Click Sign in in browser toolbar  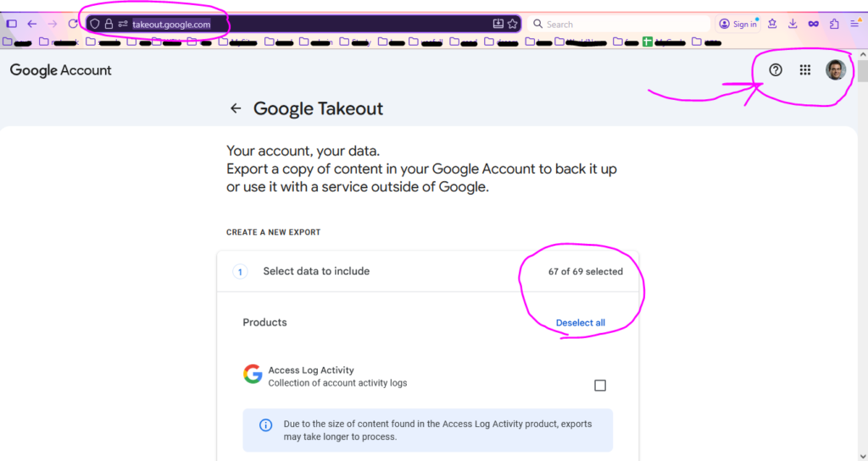(738, 24)
